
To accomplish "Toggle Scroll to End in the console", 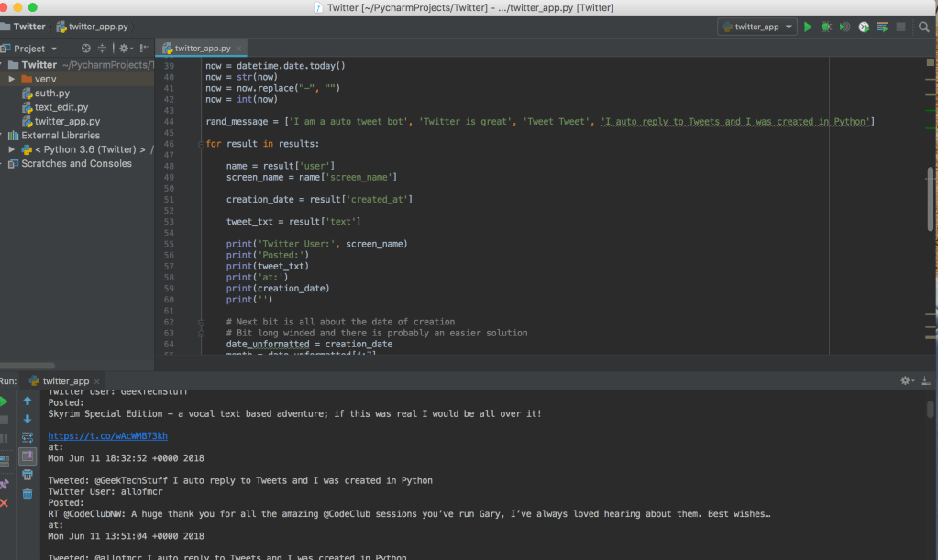I will pyautogui.click(x=28, y=455).
